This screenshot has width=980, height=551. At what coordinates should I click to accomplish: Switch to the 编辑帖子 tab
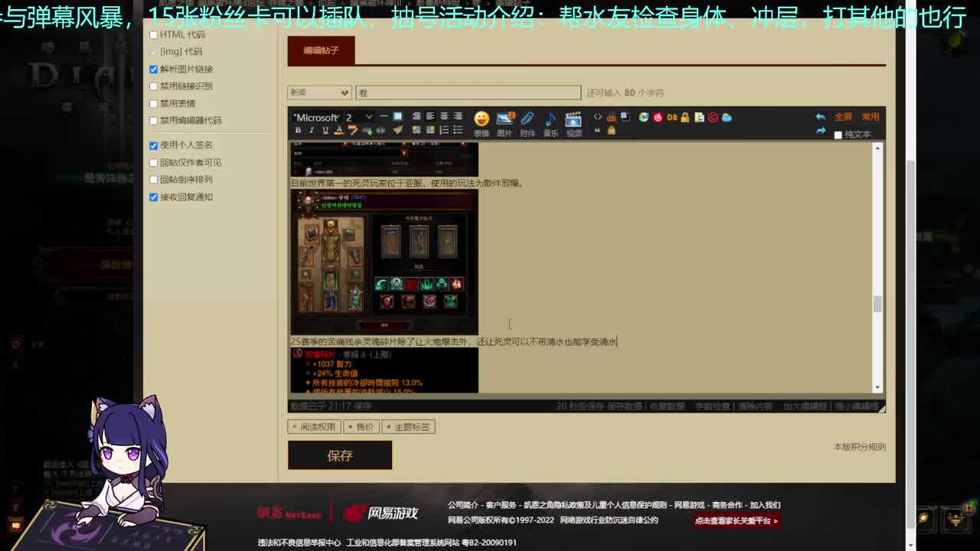click(x=321, y=51)
